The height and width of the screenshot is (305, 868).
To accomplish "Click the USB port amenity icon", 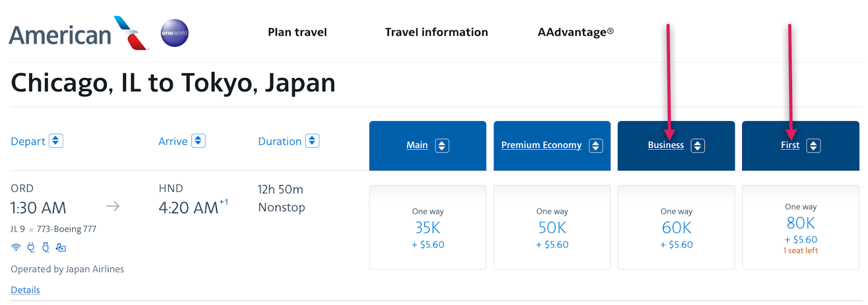I will 46,247.
